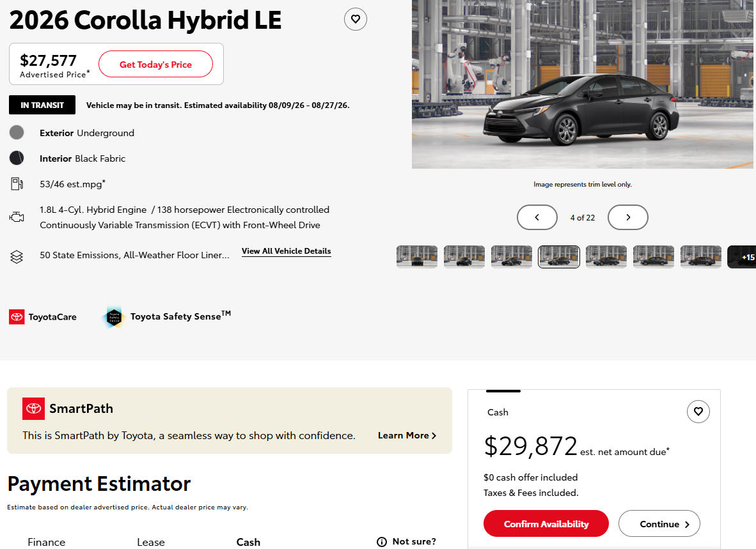This screenshot has height=549, width=756.
Task: Click the heart icon in Cash panel
Action: tap(698, 412)
